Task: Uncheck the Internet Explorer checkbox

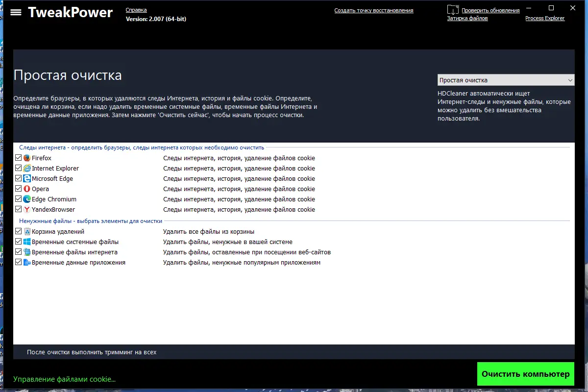Action: [x=19, y=169]
